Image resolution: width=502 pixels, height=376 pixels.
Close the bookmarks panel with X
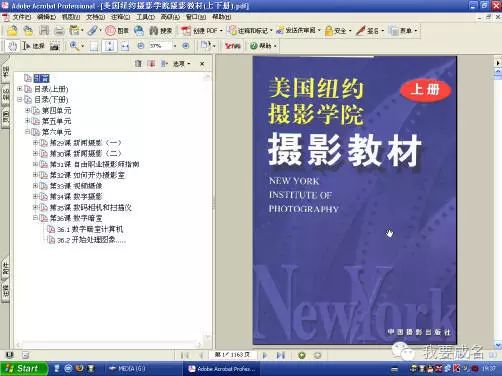pos(202,63)
